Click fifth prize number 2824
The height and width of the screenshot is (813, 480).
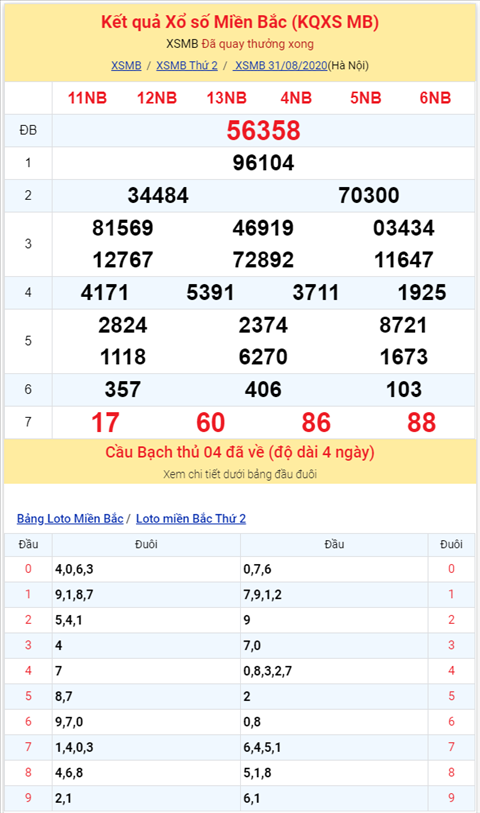pyautogui.click(x=123, y=326)
